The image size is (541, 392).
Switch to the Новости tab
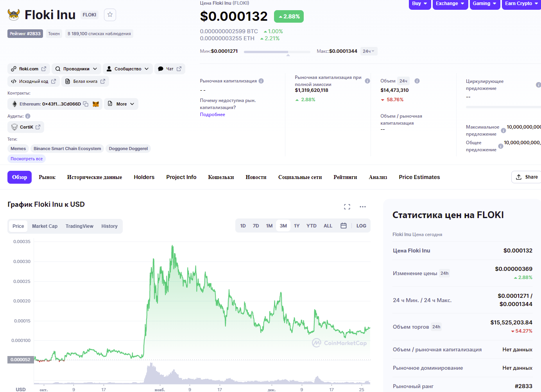tap(256, 177)
